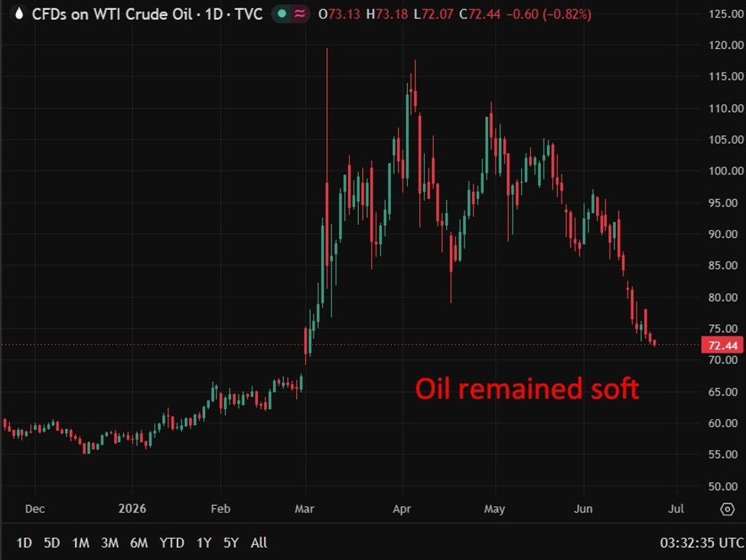Open timezone menu at 03:32:35 UTC
746x560 pixels.
pyautogui.click(x=702, y=542)
